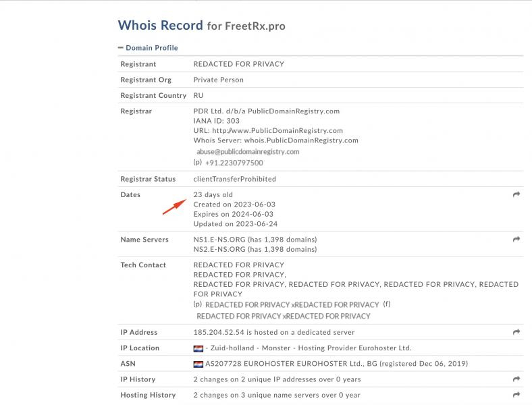Image resolution: width=532 pixels, height=405 pixels.
Task: Click the red arrow annotation near Dates
Action: coord(174,207)
